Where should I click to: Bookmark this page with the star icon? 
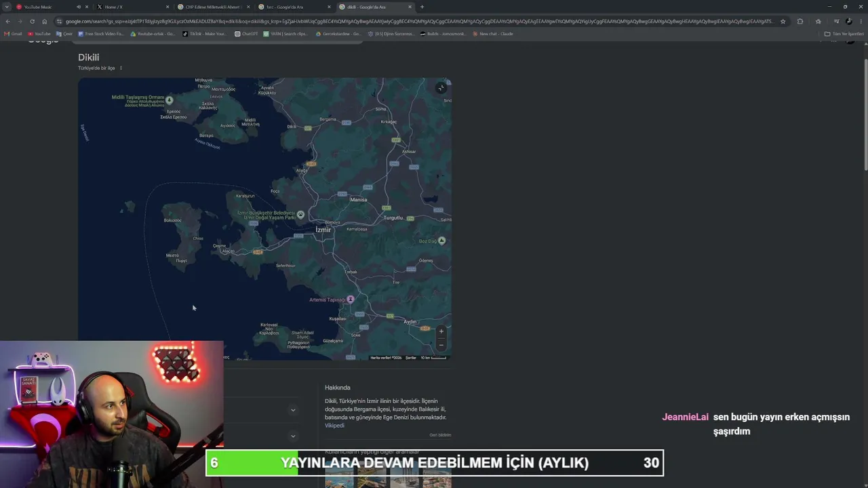click(x=783, y=21)
